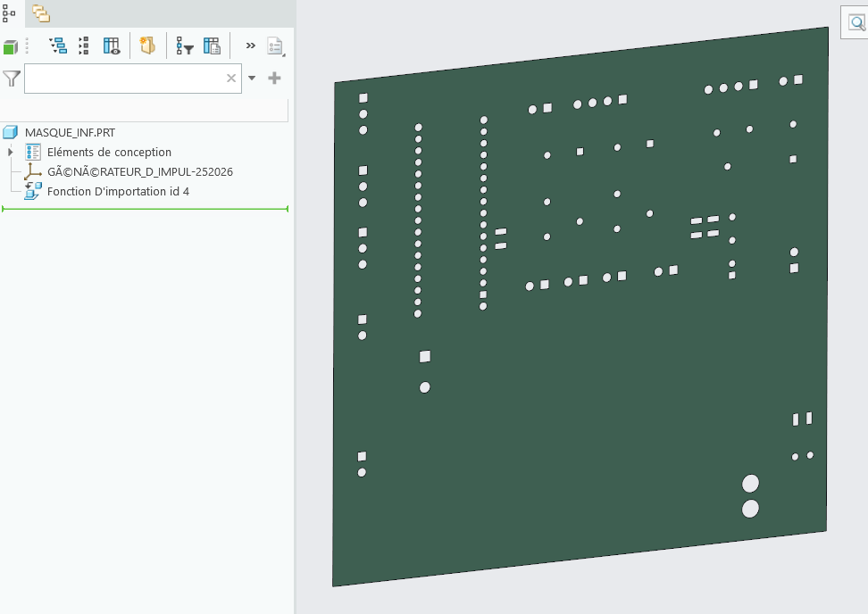Expand all model tree nodes
This screenshot has height=614, width=868.
coord(58,46)
